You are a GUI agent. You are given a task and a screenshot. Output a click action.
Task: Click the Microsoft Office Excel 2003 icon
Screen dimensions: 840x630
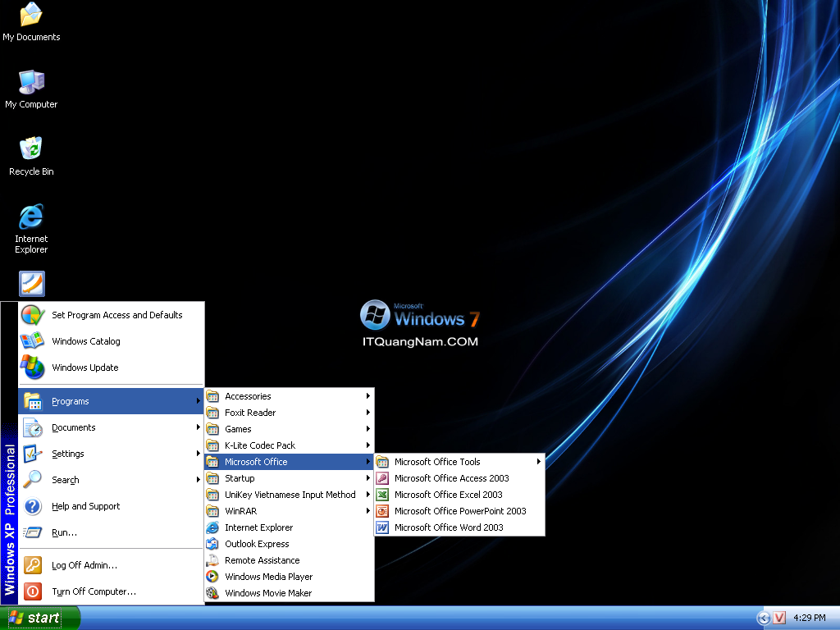pos(382,495)
